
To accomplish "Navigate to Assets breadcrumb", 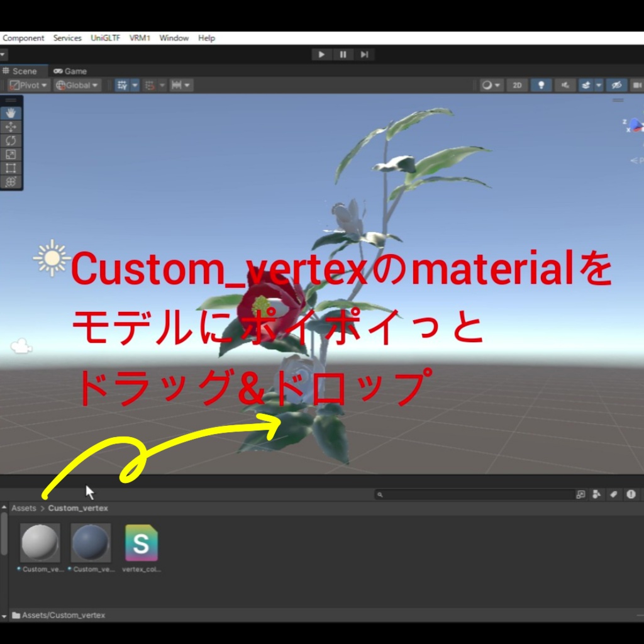I will pyautogui.click(x=24, y=508).
